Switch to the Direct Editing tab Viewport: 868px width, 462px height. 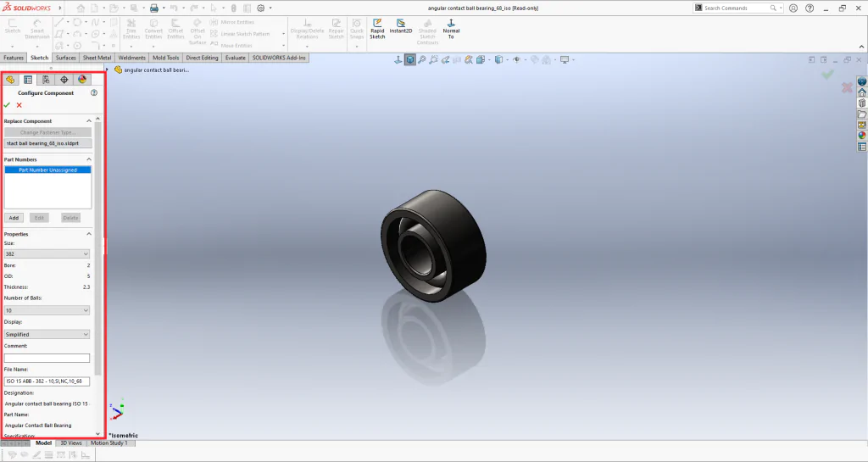(x=202, y=58)
